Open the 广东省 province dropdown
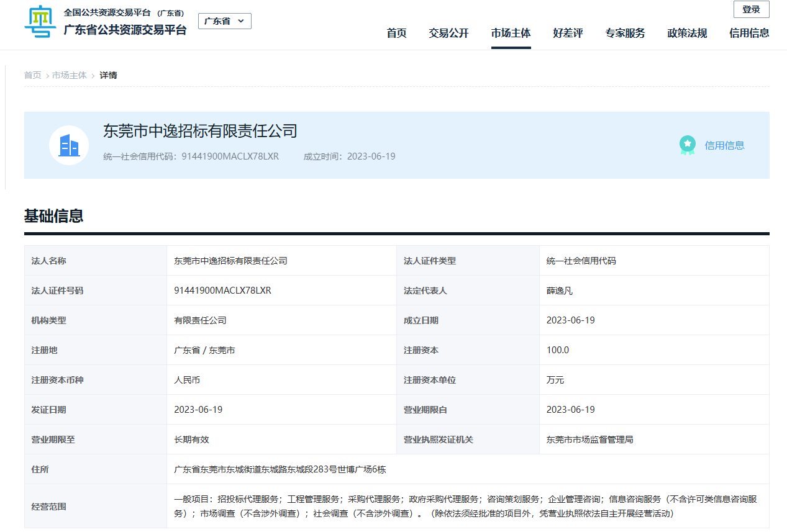The width and height of the screenshot is (787, 532). click(x=225, y=21)
